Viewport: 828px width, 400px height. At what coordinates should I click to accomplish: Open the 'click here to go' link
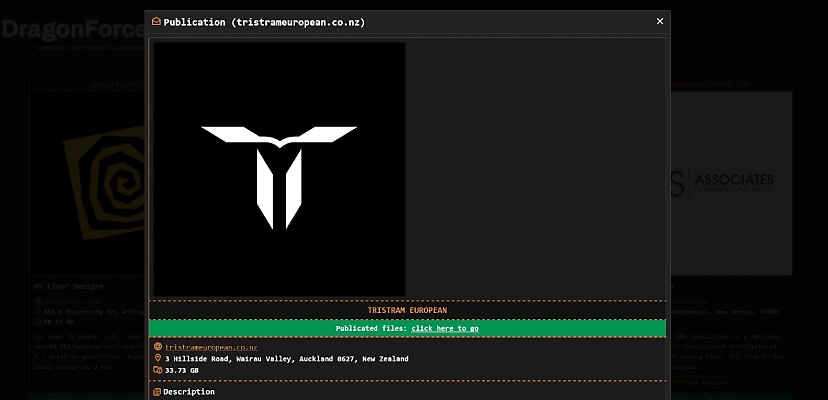tap(445, 328)
